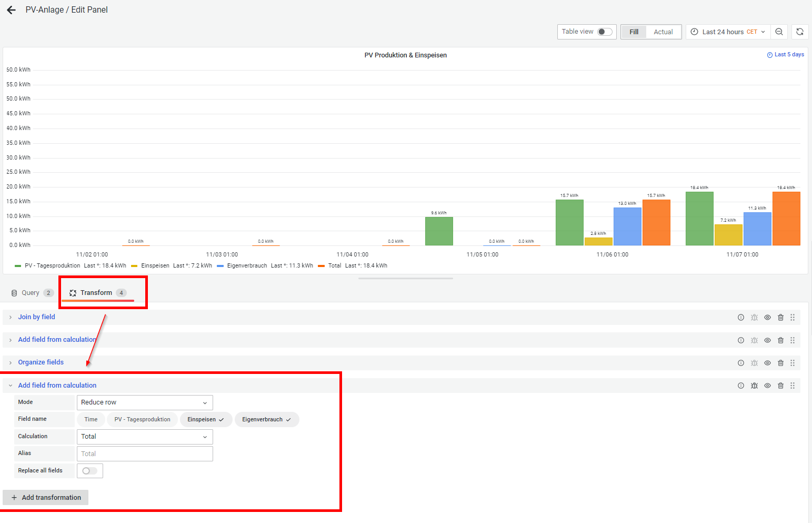Click the blue Eigenverbrauch legend color swatch
812x523 pixels.
click(x=220, y=266)
